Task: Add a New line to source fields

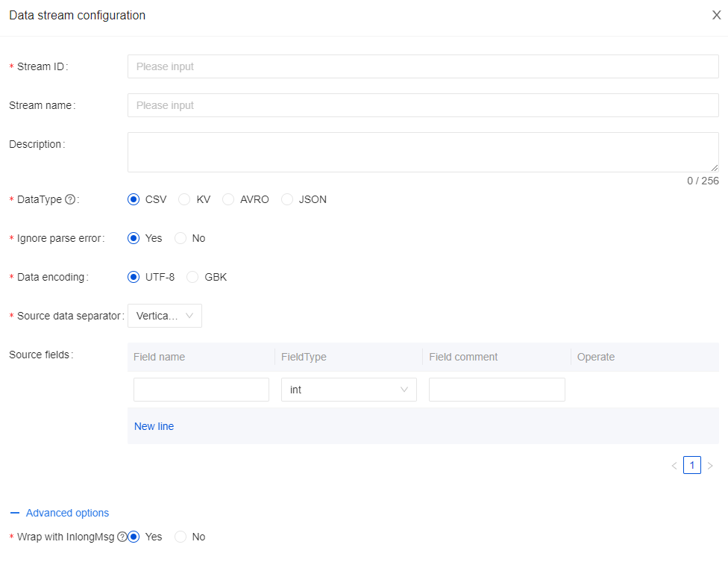Action: (x=154, y=426)
